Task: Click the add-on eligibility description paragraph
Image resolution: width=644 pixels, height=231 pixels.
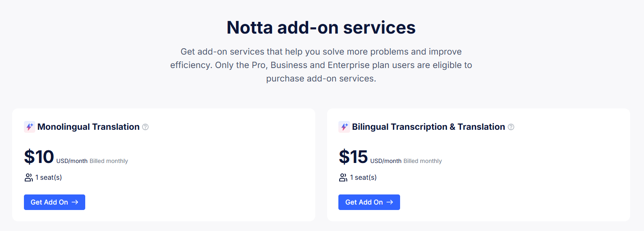Action: (321, 65)
